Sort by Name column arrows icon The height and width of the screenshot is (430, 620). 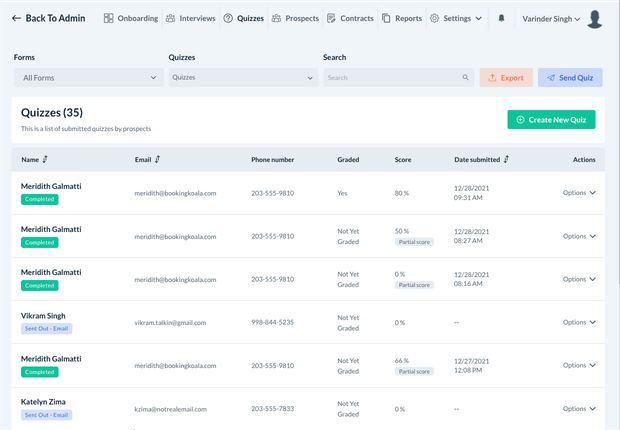[x=45, y=159]
